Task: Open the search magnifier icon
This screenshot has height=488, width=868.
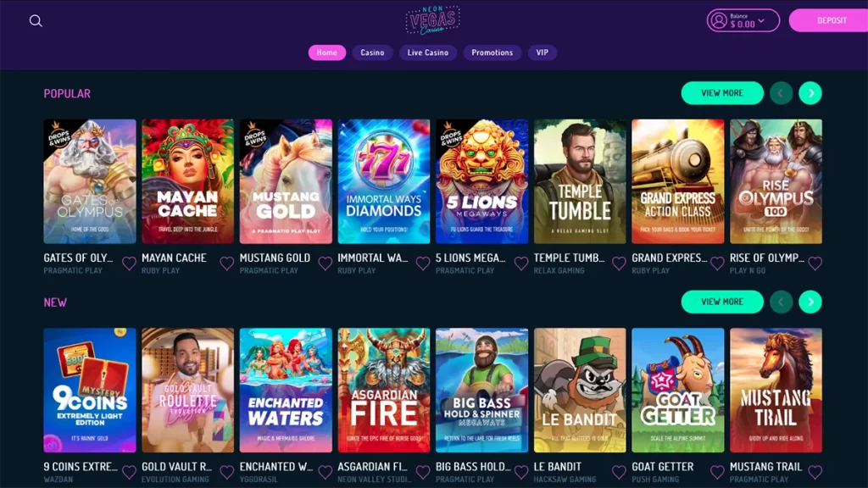Action: [x=36, y=21]
